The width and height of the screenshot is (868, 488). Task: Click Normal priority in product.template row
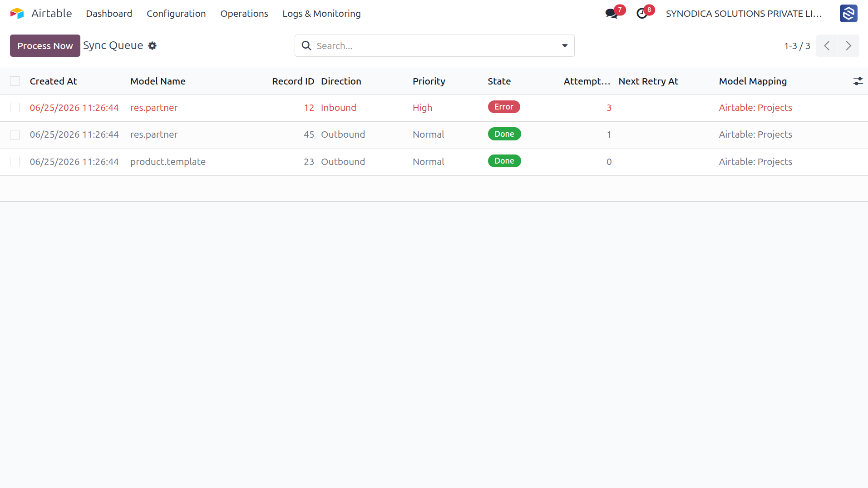tap(428, 162)
